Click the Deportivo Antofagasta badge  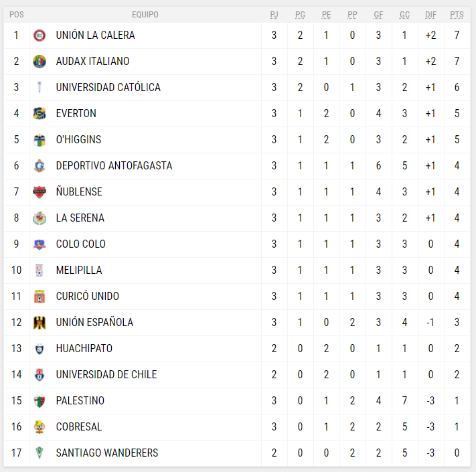point(39,165)
